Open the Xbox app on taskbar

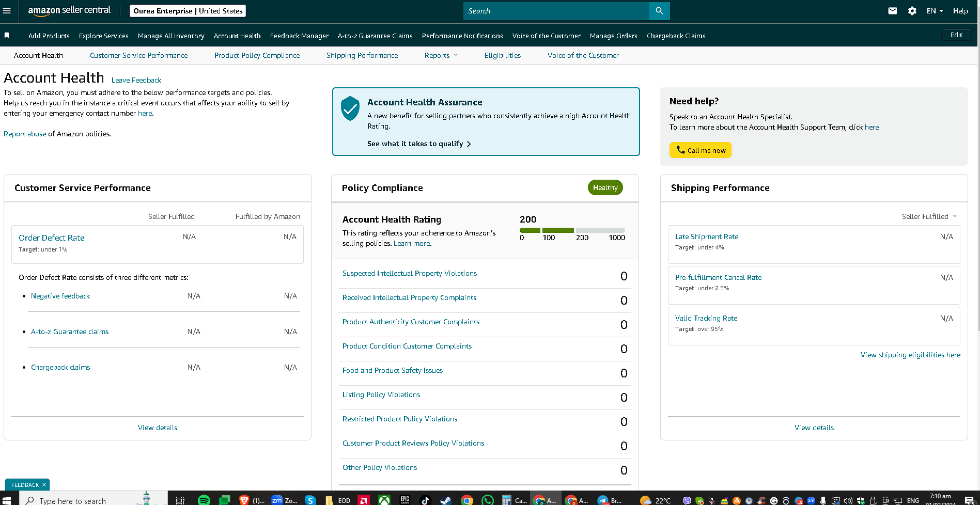384,500
